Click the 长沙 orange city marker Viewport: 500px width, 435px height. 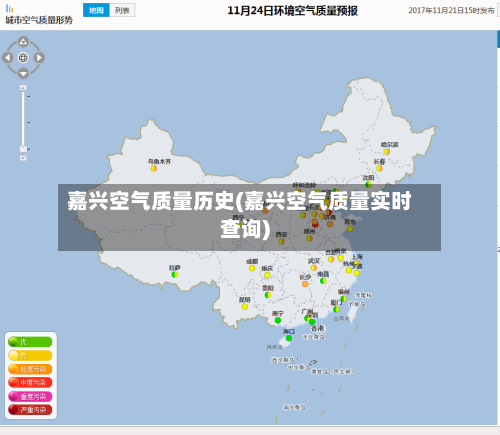click(x=305, y=284)
